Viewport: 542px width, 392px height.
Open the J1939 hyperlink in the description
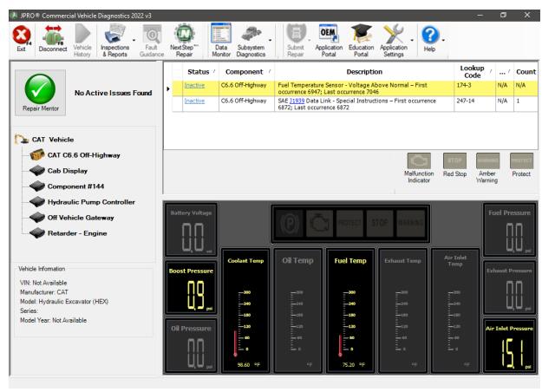point(297,101)
